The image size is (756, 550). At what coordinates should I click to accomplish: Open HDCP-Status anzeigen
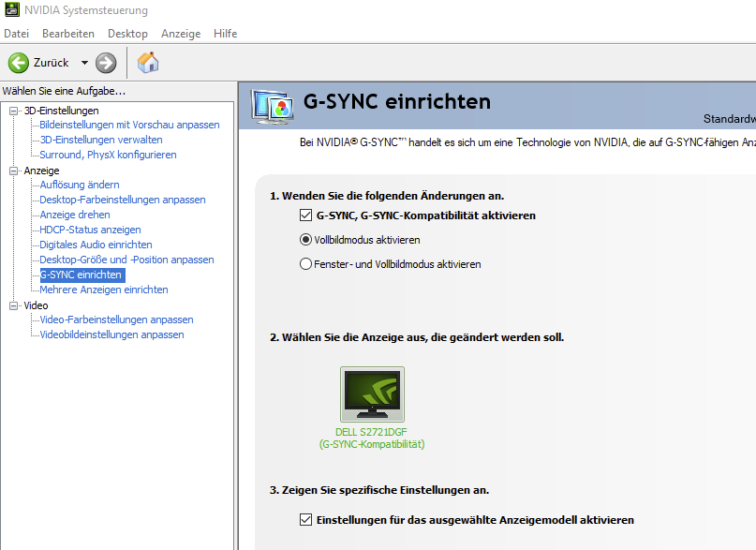coord(90,230)
